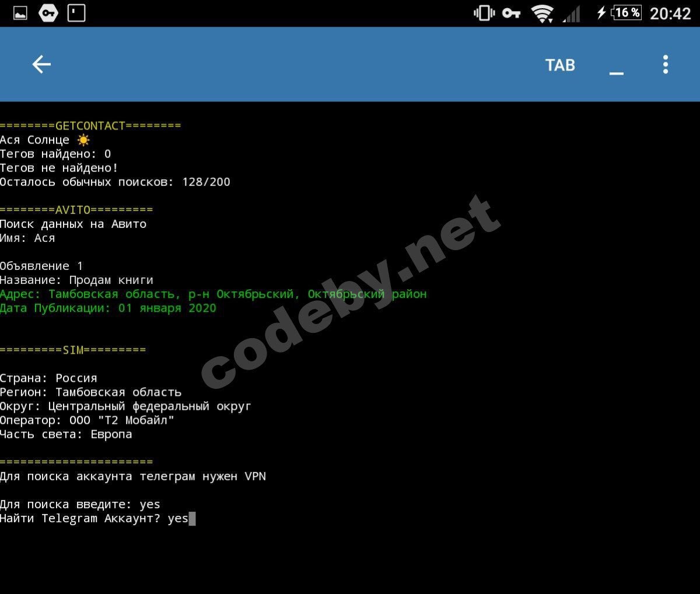Viewport: 700px width, 594px height.
Task: Click 'Для поиска аккаунта телеграм нужен VPN'
Action: point(133,476)
